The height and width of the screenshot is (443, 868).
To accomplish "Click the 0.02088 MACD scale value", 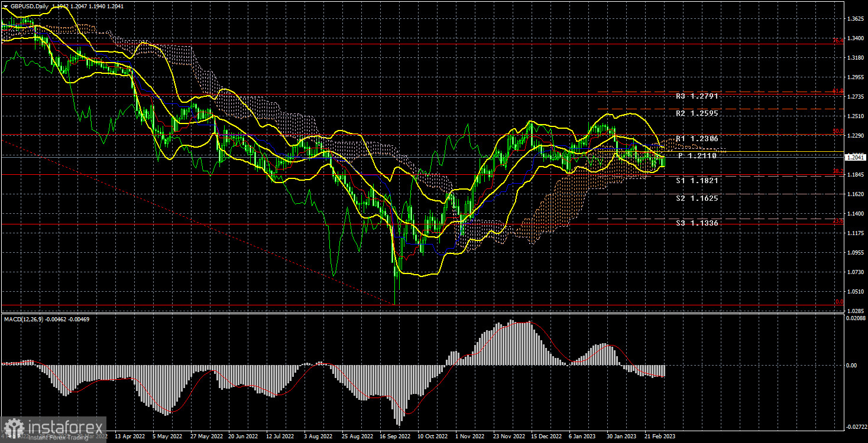I will click(x=856, y=319).
